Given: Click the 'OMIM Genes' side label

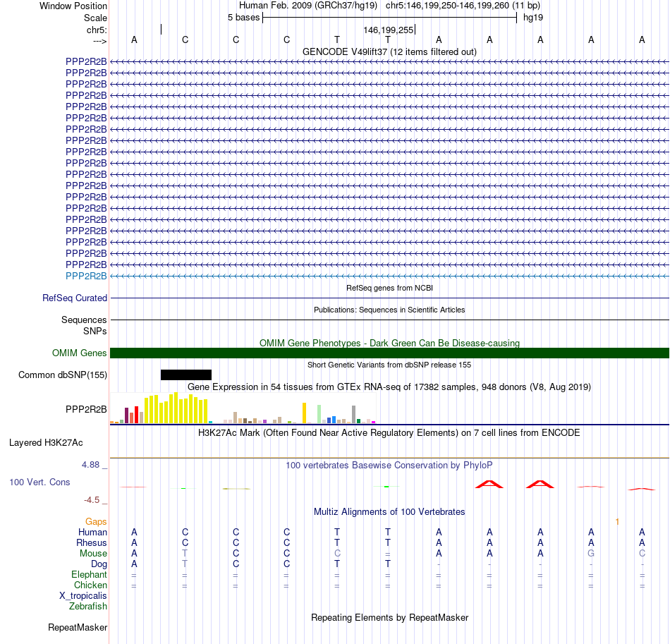Looking at the screenshot, I should click(79, 353).
